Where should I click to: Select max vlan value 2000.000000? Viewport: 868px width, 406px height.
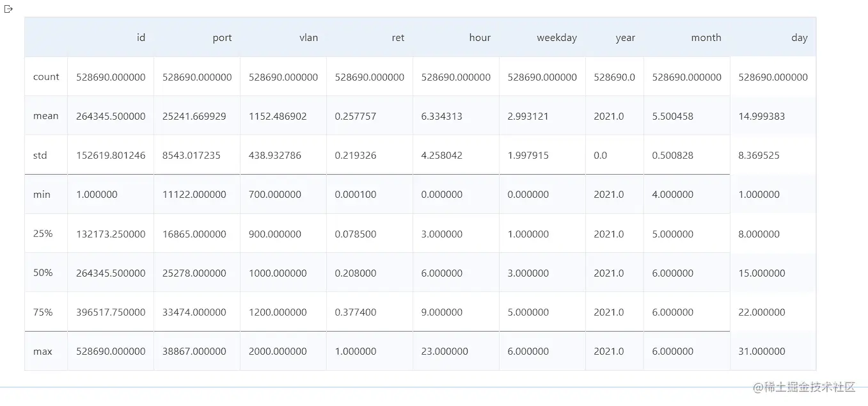(x=278, y=352)
